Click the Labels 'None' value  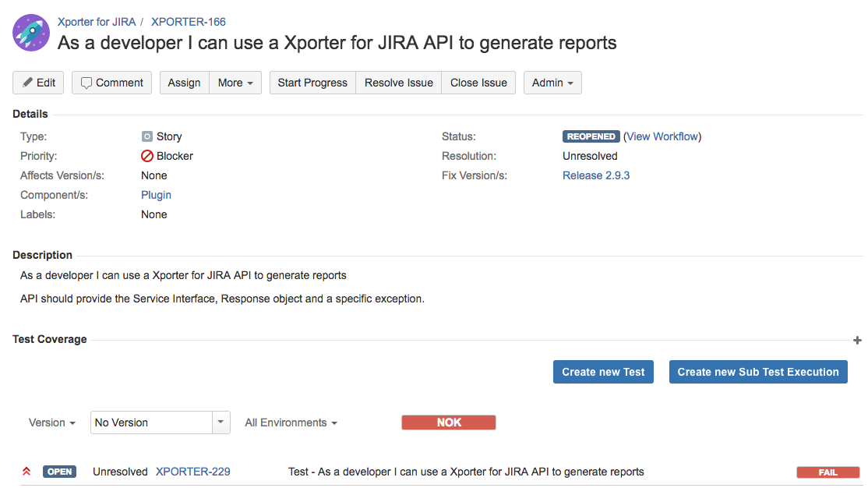[154, 214]
